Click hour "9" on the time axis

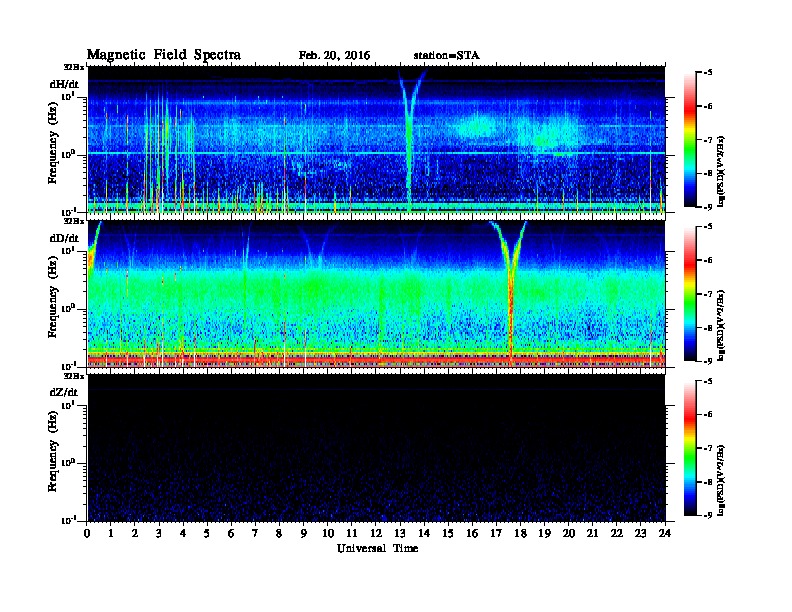[304, 533]
